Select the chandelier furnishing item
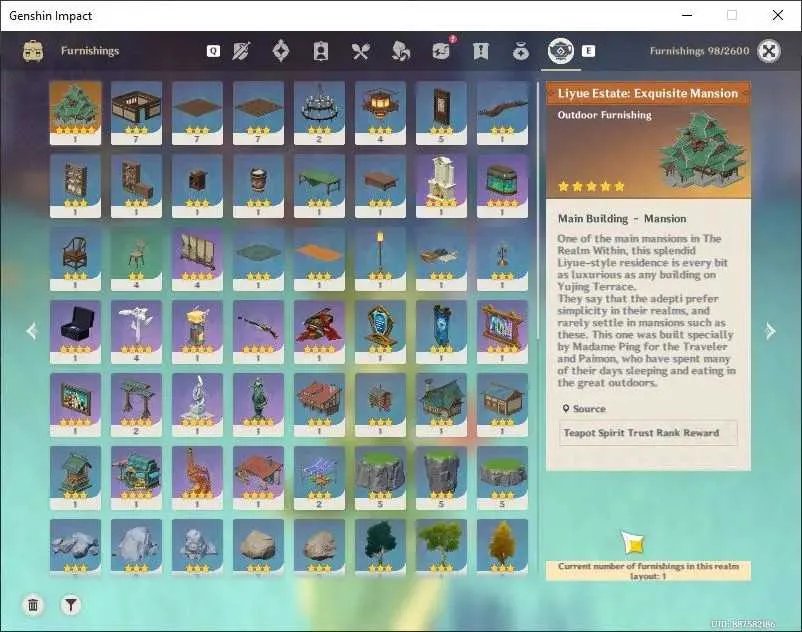Viewport: 802px width, 632px height. pos(319,112)
